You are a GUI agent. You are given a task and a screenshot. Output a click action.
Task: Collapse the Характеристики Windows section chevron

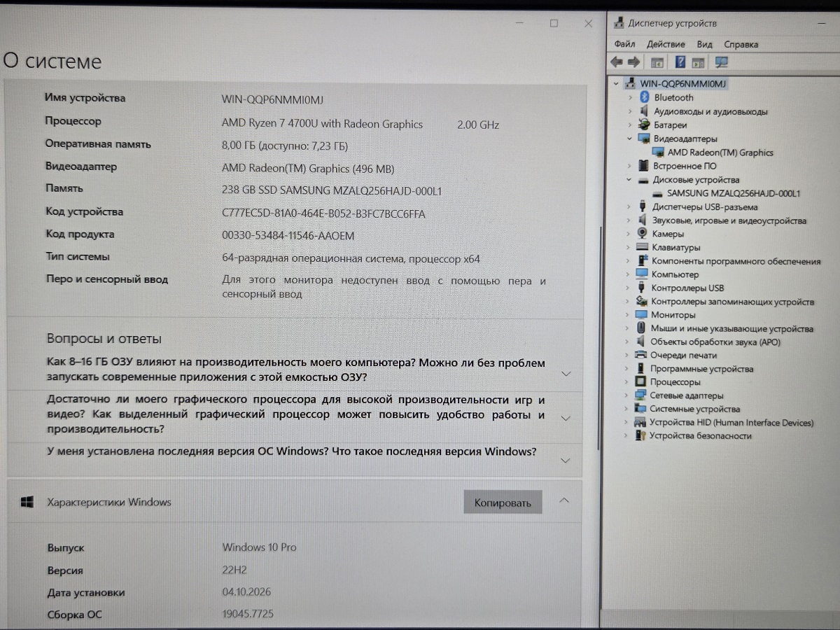(564, 500)
